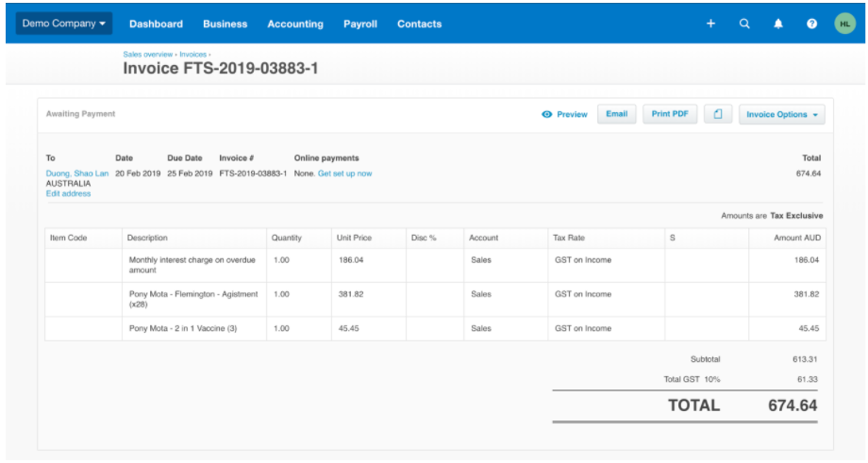
Task: Open the Contacts menu
Action: point(419,24)
